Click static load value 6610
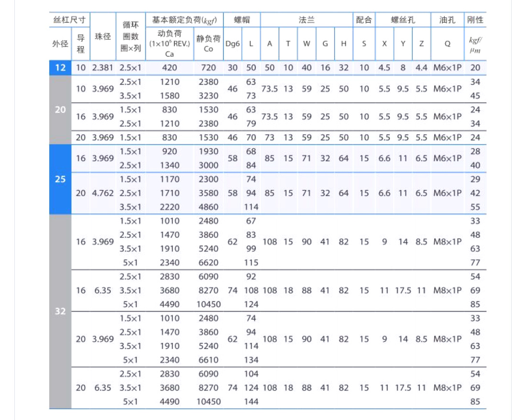This screenshot has height=420, width=526. tap(208, 360)
